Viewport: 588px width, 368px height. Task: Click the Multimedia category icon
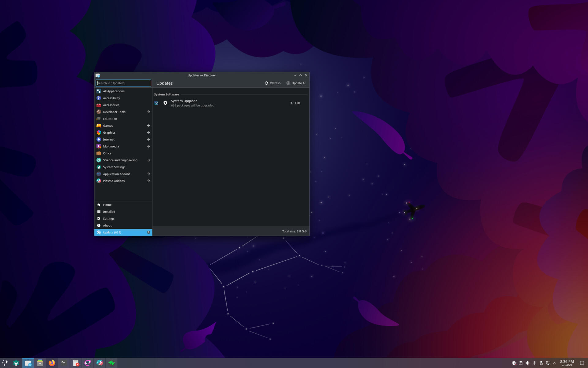click(99, 146)
